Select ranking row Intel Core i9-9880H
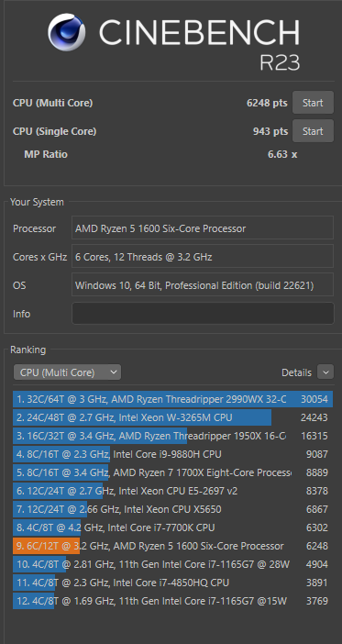 click(x=172, y=454)
